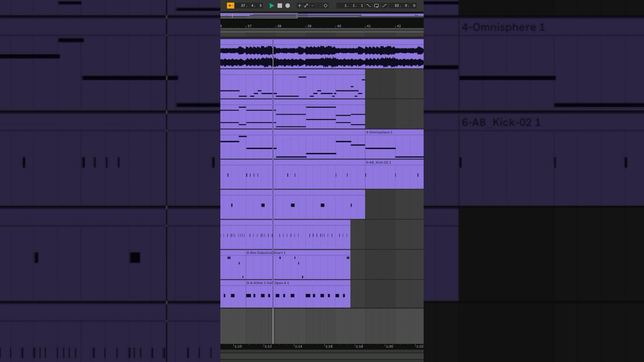Click the round Arrangement Record button
644x362 pixels.
[x=288, y=6]
